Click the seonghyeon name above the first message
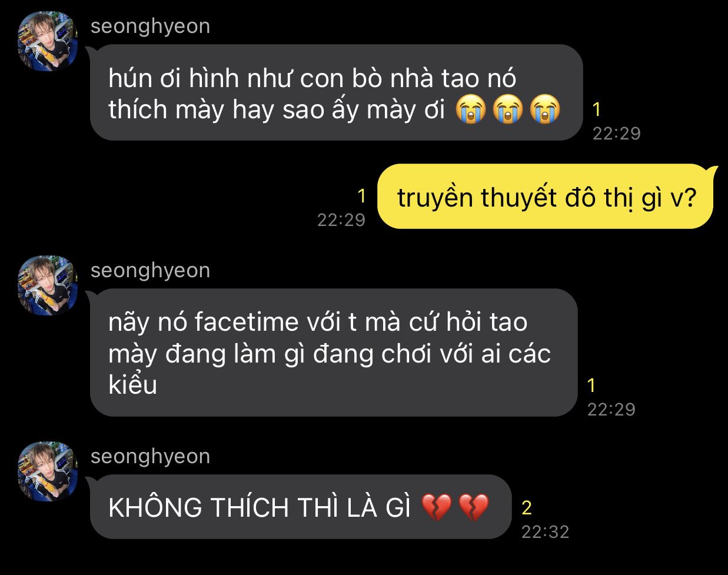Viewport: 728px width, 575px height. coord(150,26)
